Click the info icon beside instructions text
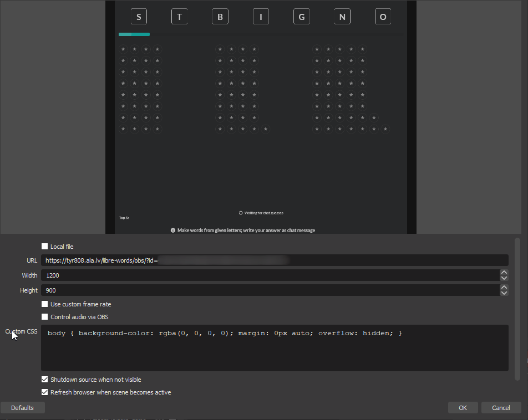 [173, 230]
